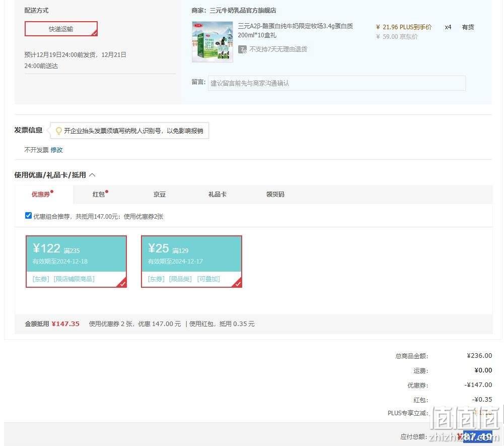The image size is (504, 446).
Task: Deselect the ¥25 满129 coupon
Action: 191,261
